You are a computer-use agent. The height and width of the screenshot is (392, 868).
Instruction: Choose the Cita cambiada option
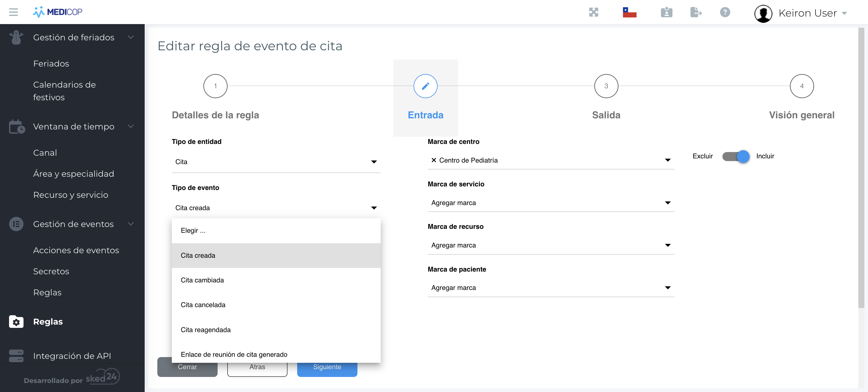pos(276,280)
